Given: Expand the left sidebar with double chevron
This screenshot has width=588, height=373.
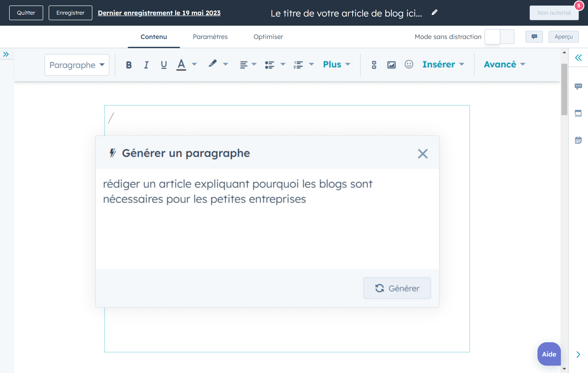Looking at the screenshot, I should (x=6, y=54).
